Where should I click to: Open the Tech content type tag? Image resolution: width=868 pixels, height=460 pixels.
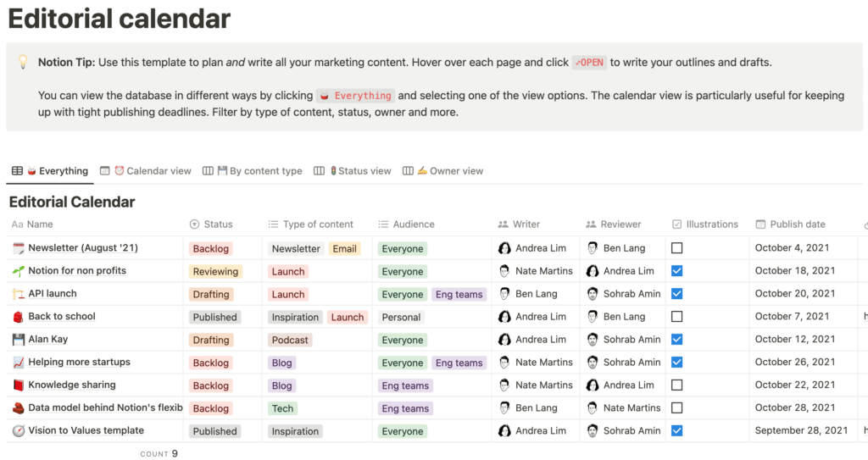(282, 408)
